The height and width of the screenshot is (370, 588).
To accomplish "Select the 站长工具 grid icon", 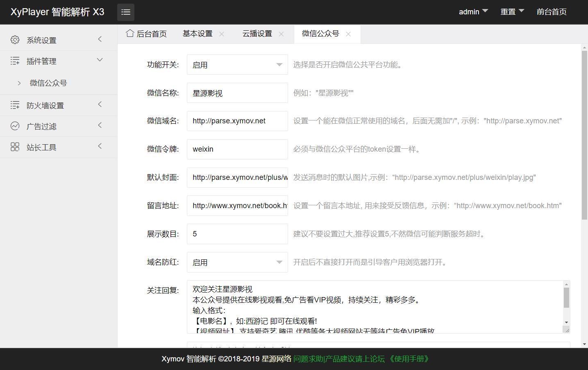I will (15, 147).
